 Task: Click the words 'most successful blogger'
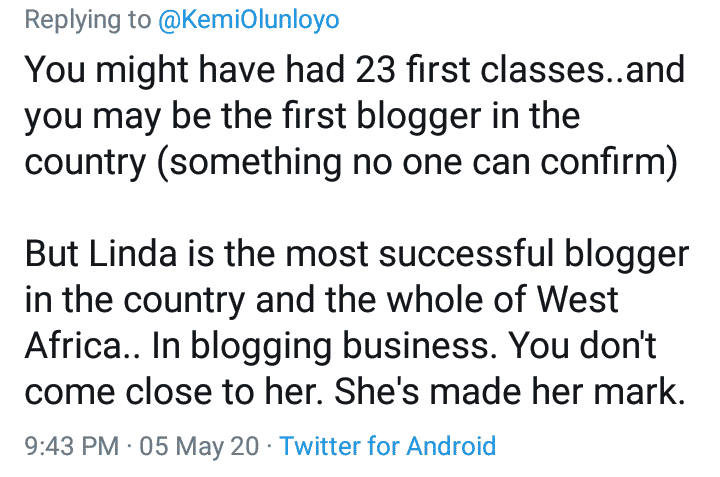(487, 254)
